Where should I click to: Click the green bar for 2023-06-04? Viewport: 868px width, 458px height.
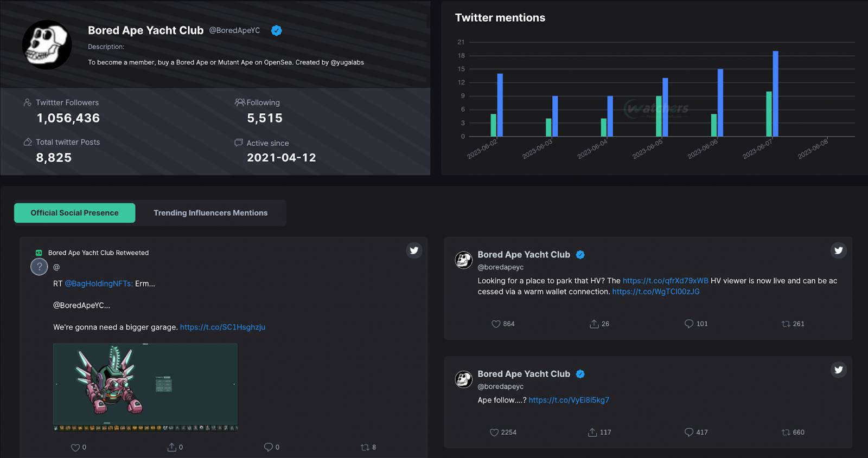[x=604, y=127]
